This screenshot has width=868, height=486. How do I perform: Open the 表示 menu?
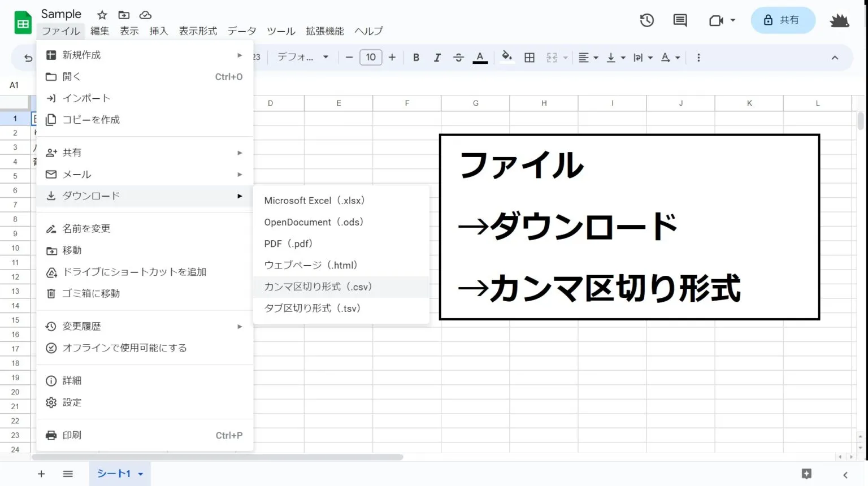point(129,31)
